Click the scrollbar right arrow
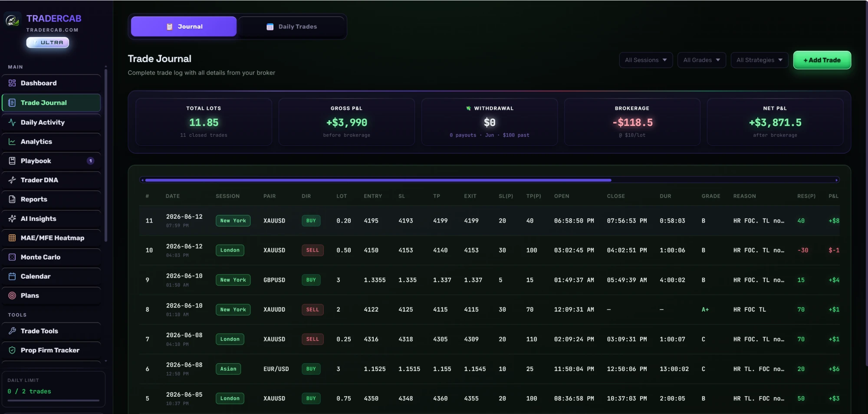The image size is (868, 414). (837, 180)
